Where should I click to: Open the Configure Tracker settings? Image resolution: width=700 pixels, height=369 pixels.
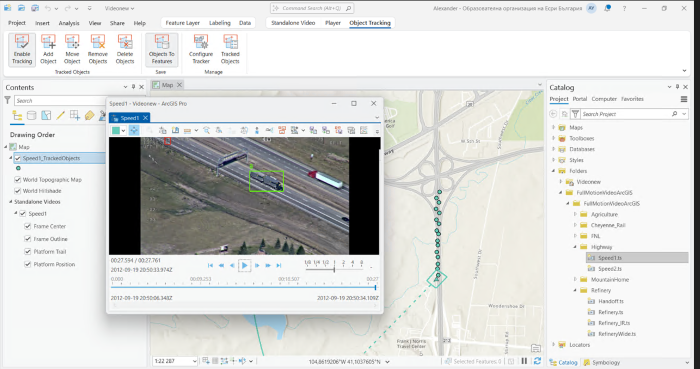pyautogui.click(x=201, y=50)
